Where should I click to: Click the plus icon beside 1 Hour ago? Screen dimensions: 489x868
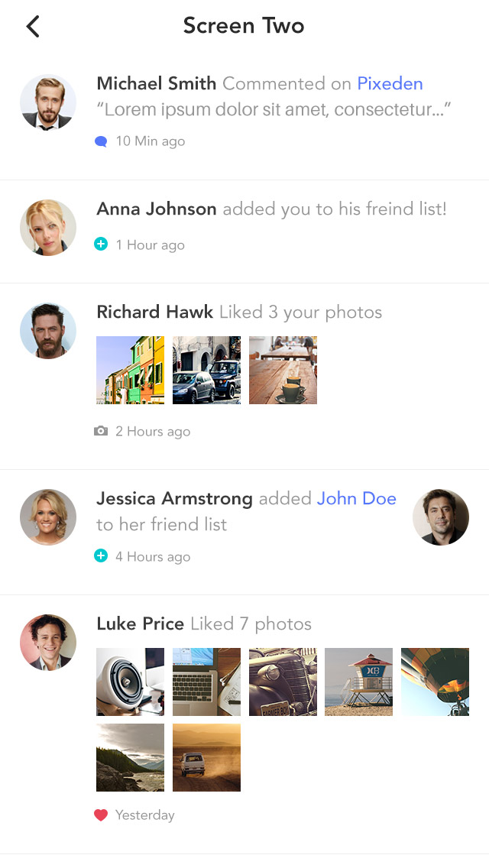tap(101, 245)
